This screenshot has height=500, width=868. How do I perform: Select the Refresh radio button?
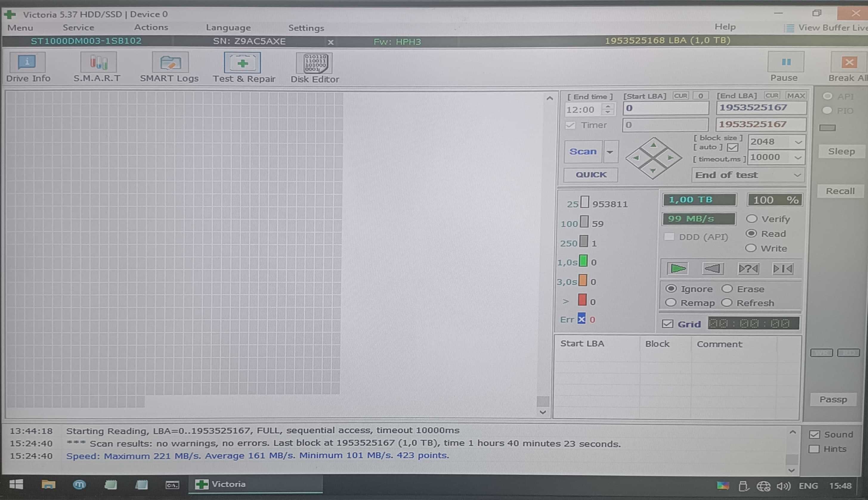(727, 303)
